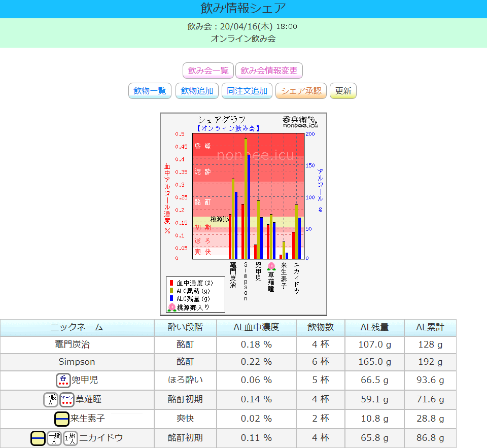487x448 pixels.
Task: Click the ニックネーム column header
Action: tap(77, 327)
